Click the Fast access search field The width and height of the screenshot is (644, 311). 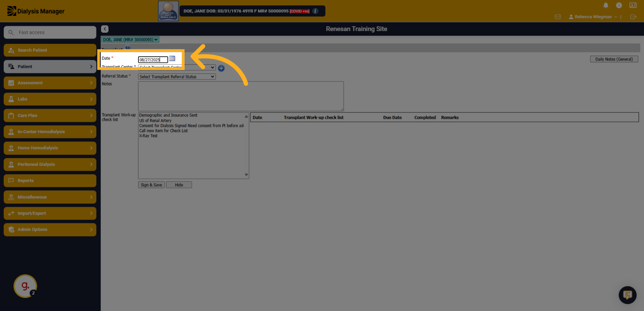50,32
